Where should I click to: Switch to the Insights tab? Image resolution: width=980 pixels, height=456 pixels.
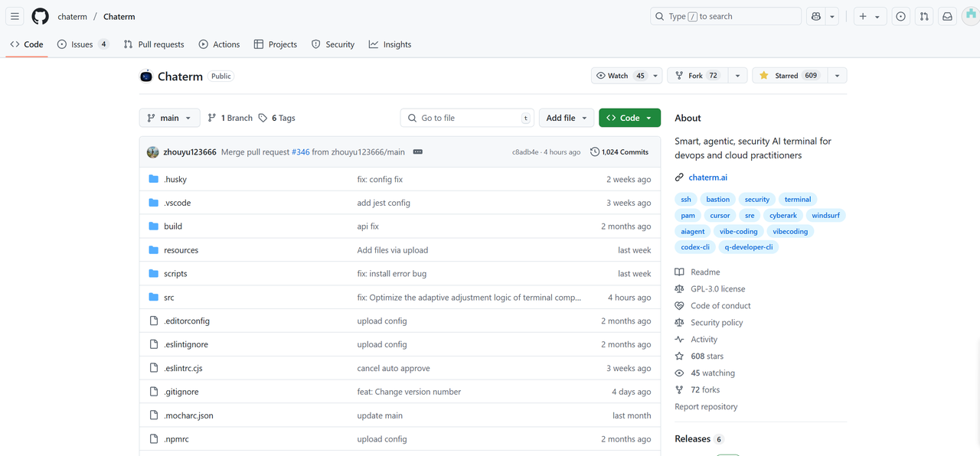(390, 44)
